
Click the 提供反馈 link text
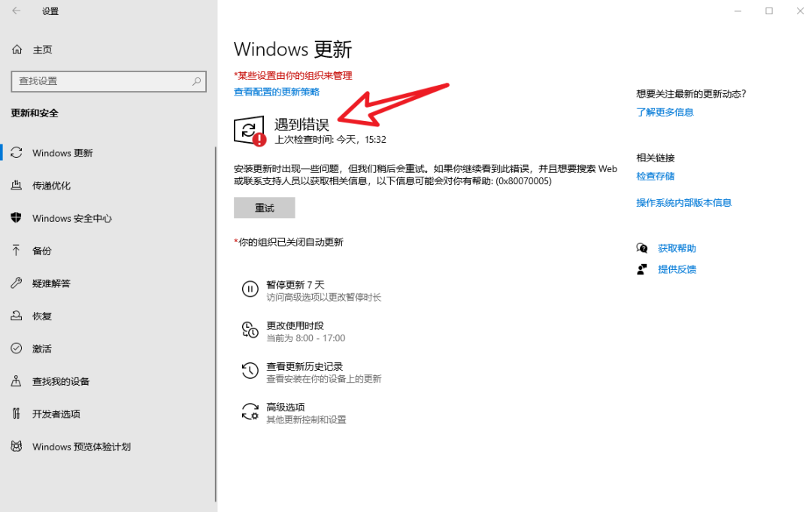point(677,269)
